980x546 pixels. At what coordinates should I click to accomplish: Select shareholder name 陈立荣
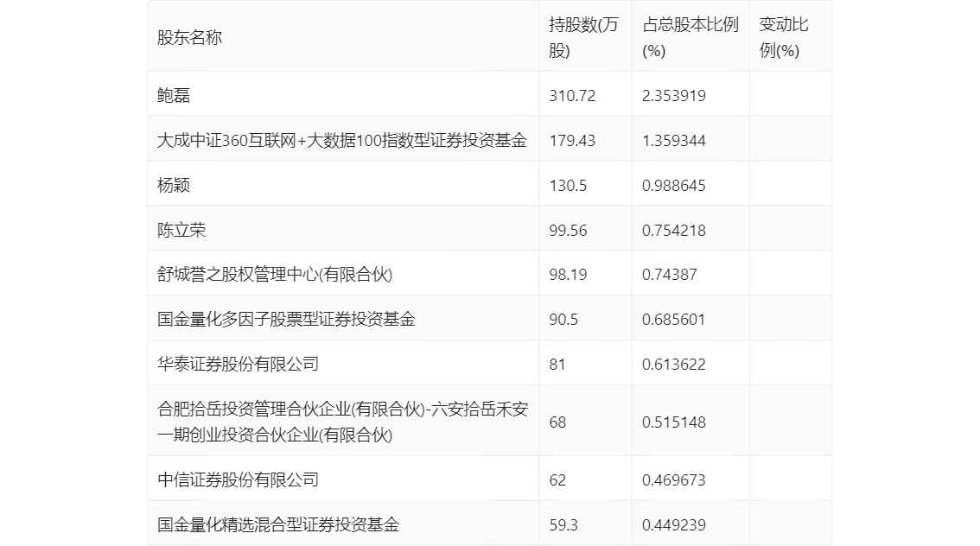point(181,230)
